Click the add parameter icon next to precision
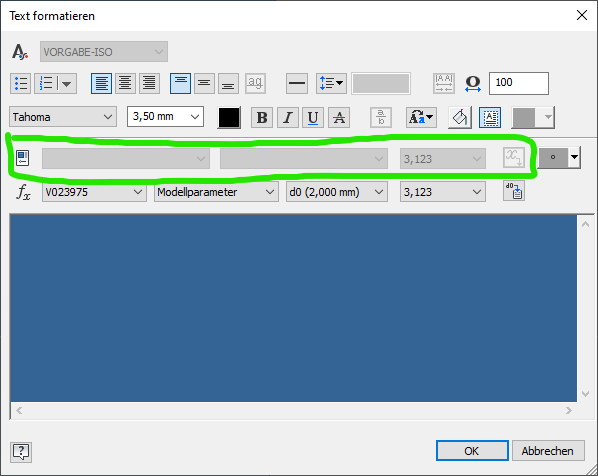Screen dimensions: 598x476 click(514, 191)
